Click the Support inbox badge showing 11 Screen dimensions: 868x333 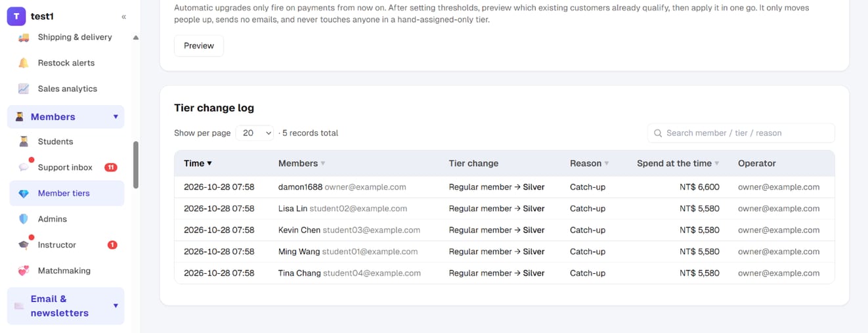coord(111,167)
